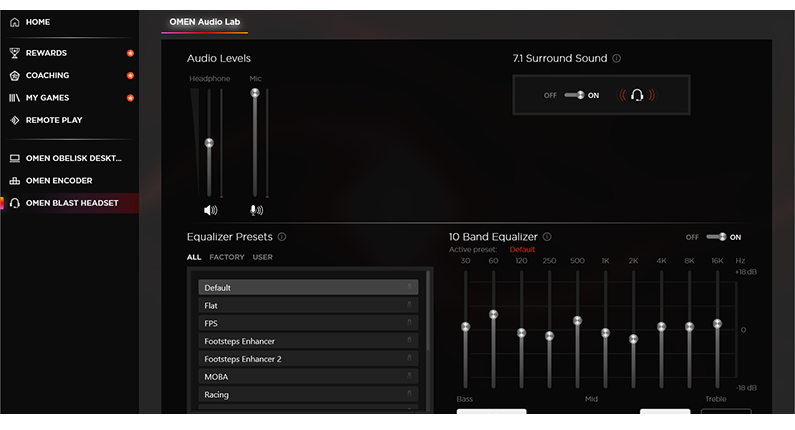The width and height of the screenshot is (795, 430).
Task: Click the lock icon on MOBA preset
Action: click(x=409, y=376)
